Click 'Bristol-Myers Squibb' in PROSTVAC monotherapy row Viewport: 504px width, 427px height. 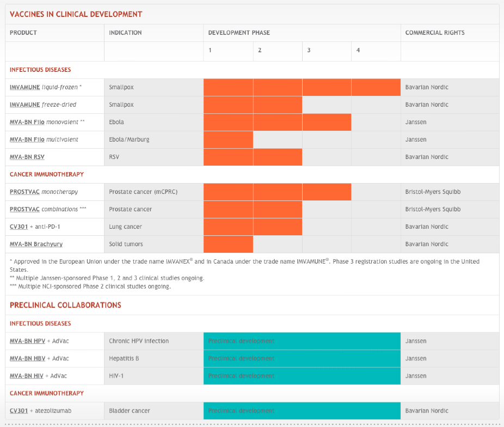[433, 192]
